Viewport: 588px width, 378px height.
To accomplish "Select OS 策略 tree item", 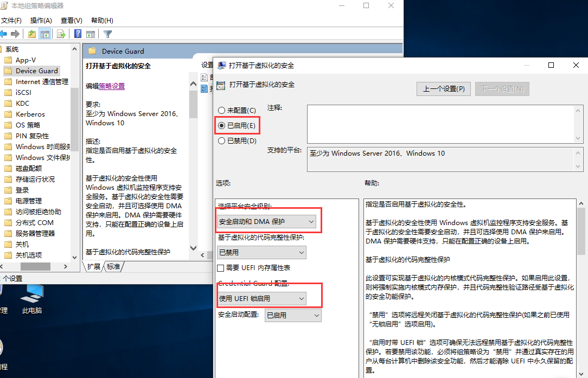I will tap(28, 125).
